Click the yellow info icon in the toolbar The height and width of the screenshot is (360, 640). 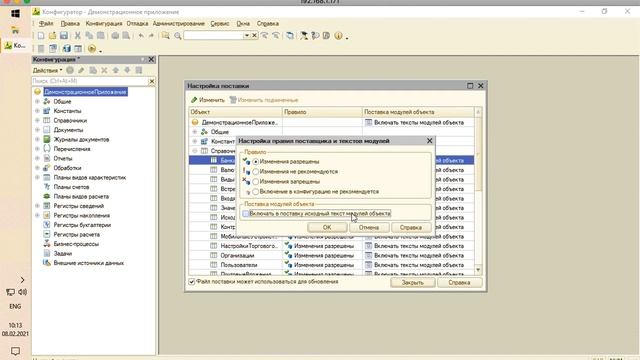[x=338, y=36]
